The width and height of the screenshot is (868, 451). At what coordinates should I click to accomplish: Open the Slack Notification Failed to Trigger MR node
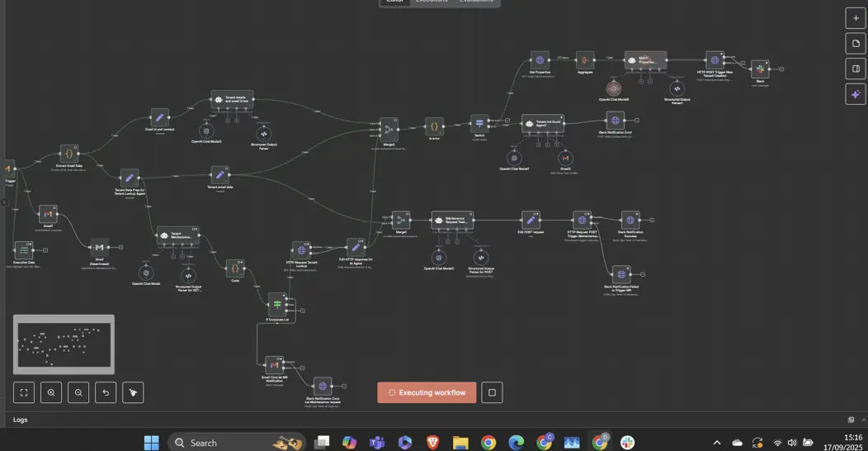(x=621, y=274)
